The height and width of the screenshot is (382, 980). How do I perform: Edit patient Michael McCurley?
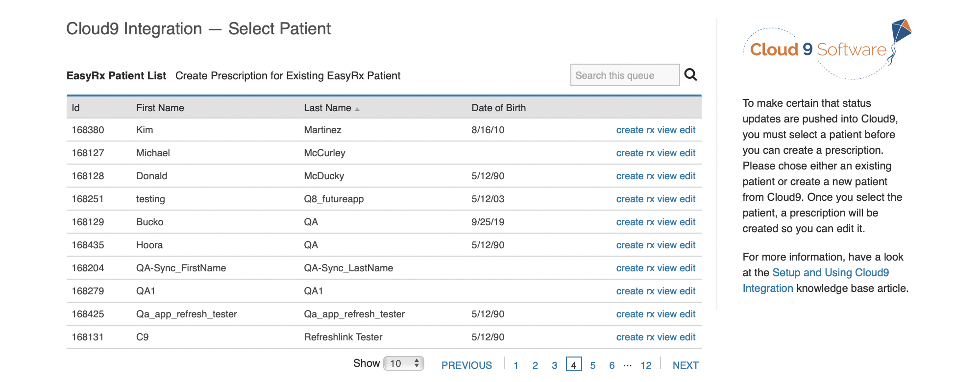[x=687, y=153]
